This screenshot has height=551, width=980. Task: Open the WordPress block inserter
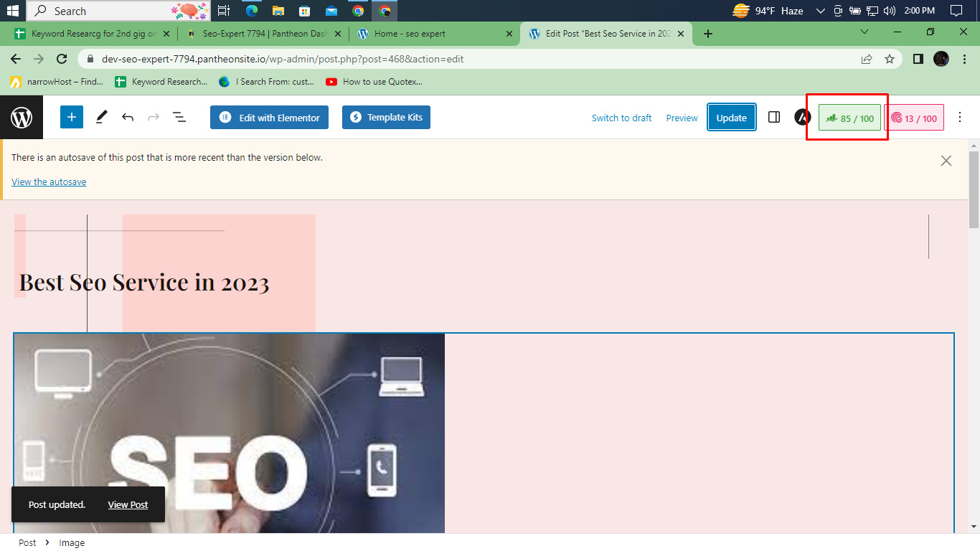[71, 116]
